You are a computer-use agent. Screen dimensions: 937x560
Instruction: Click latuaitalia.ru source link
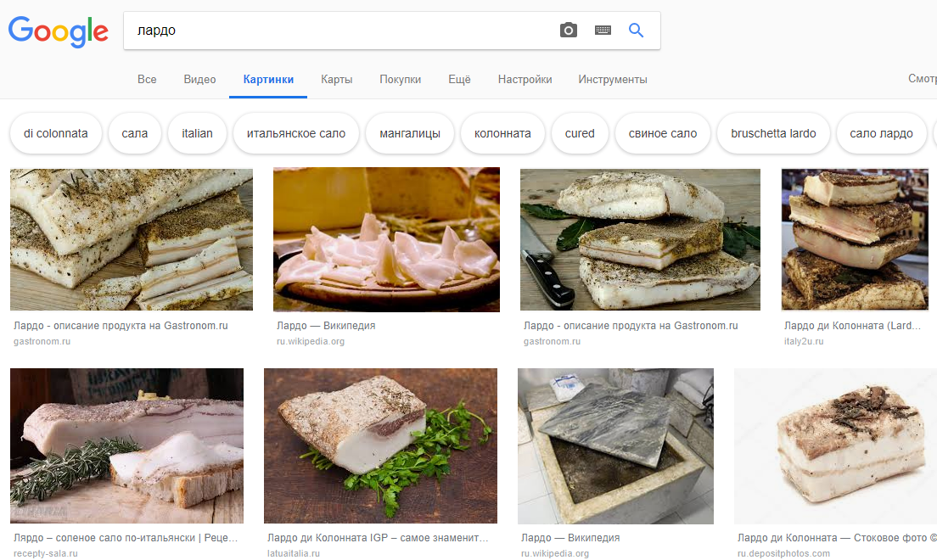point(294,553)
